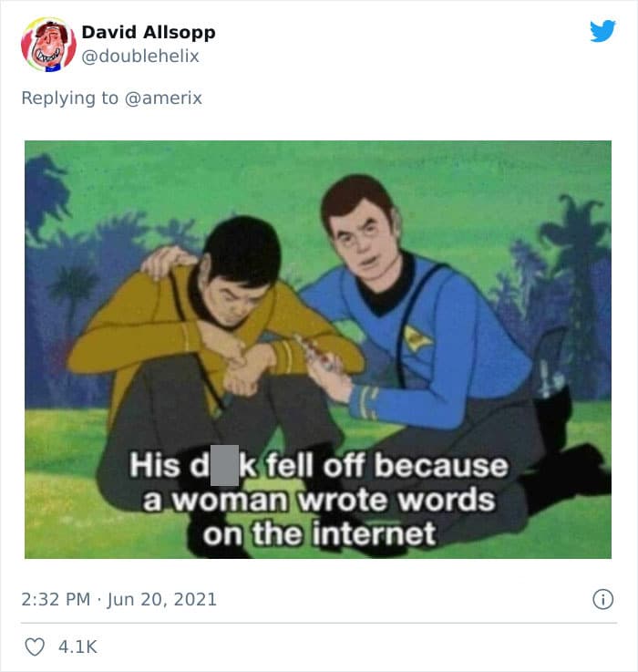
Task: Click caption line 'on the internet'
Action: 319,534
